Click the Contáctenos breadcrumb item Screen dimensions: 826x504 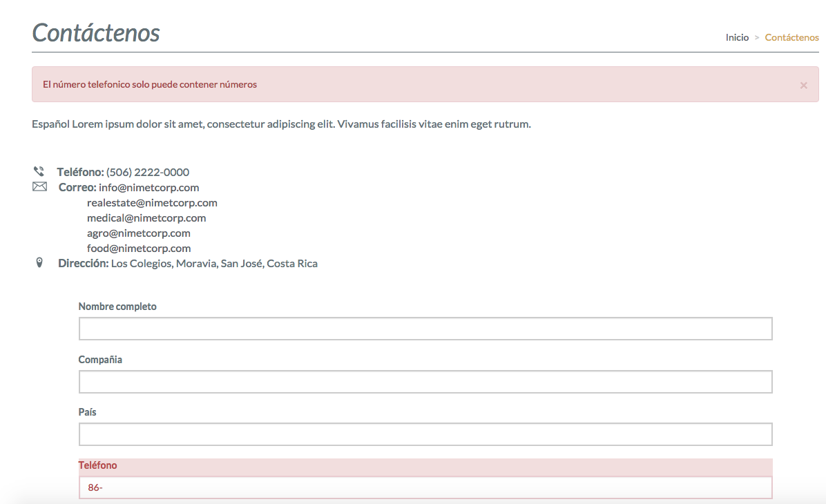(x=791, y=37)
